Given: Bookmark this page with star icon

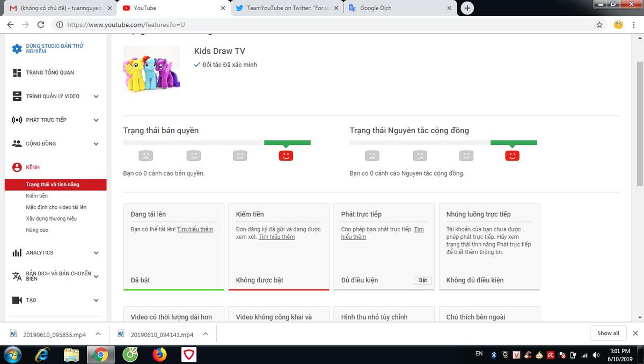Looking at the screenshot, I should click(599, 25).
